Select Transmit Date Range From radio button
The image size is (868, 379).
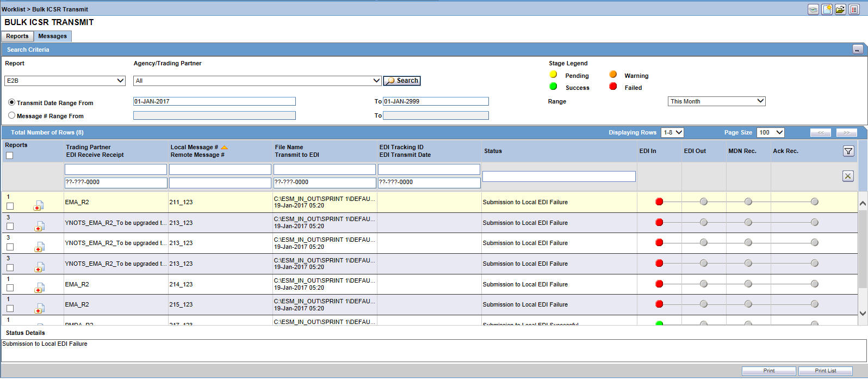(11, 102)
